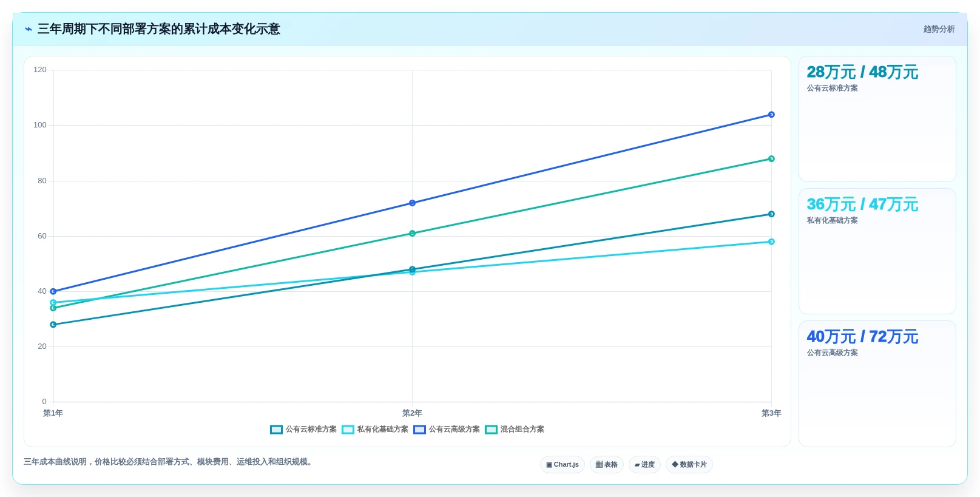The image size is (980, 497).
Task: Click the 公有云高级方案 card subtitle
Action: click(x=832, y=353)
